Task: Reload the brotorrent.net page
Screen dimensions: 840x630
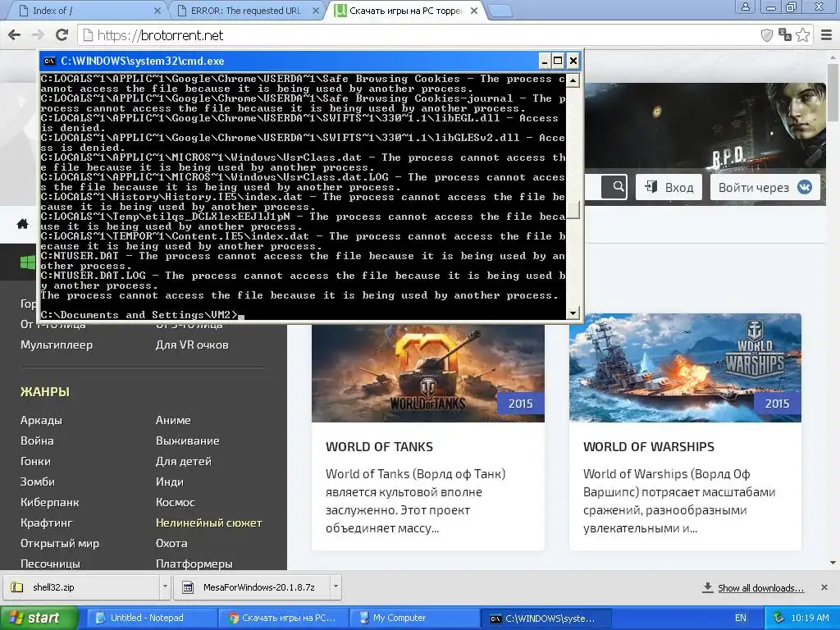Action: pos(62,35)
